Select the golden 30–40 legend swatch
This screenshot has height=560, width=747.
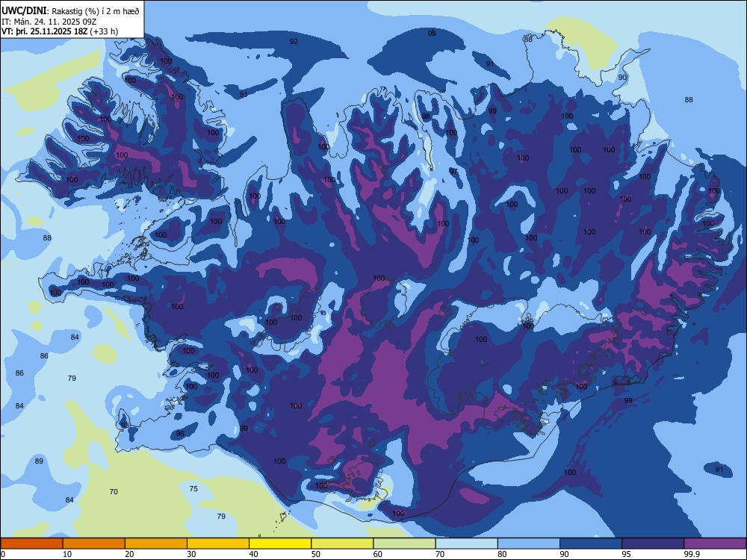[x=218, y=544]
